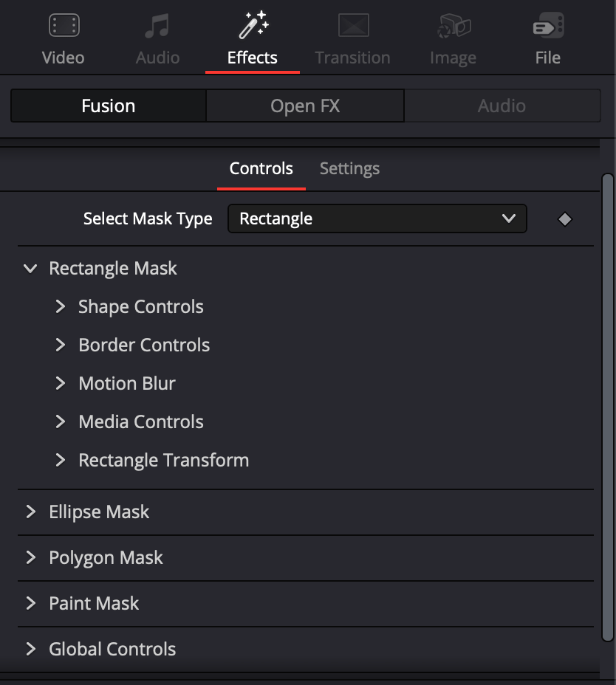Select the Controls tab

[x=261, y=168]
